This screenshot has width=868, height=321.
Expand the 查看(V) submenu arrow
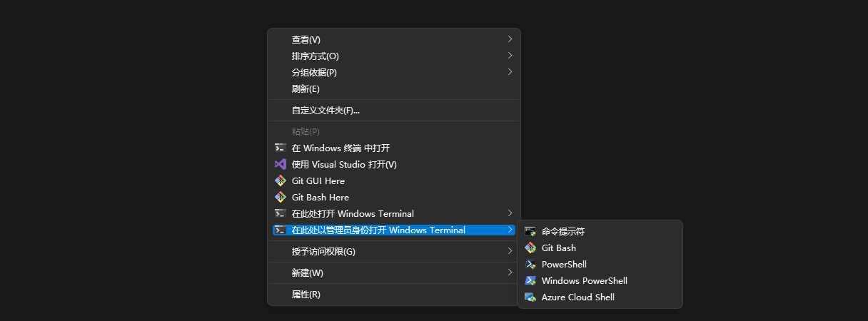point(510,39)
